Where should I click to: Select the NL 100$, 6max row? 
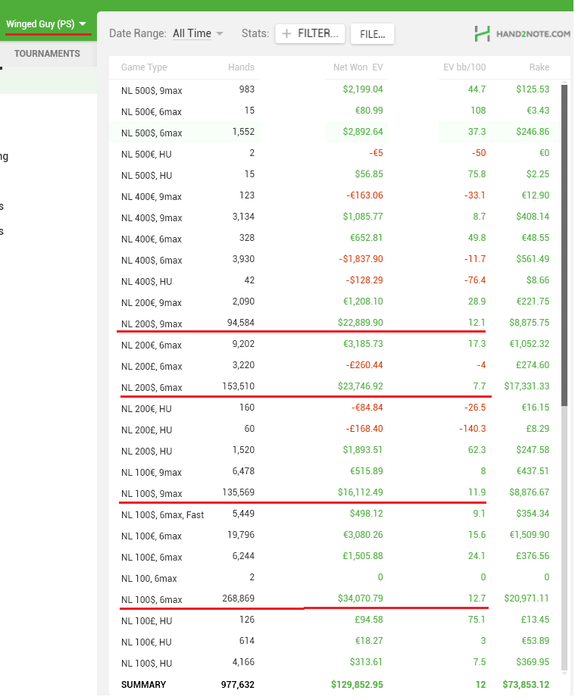(x=335, y=599)
